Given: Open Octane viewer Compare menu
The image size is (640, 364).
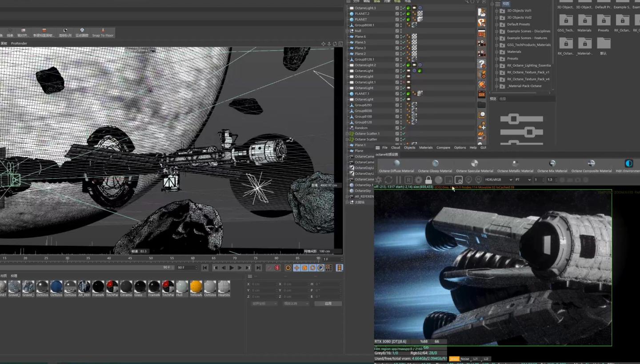Looking at the screenshot, I should 443,148.
